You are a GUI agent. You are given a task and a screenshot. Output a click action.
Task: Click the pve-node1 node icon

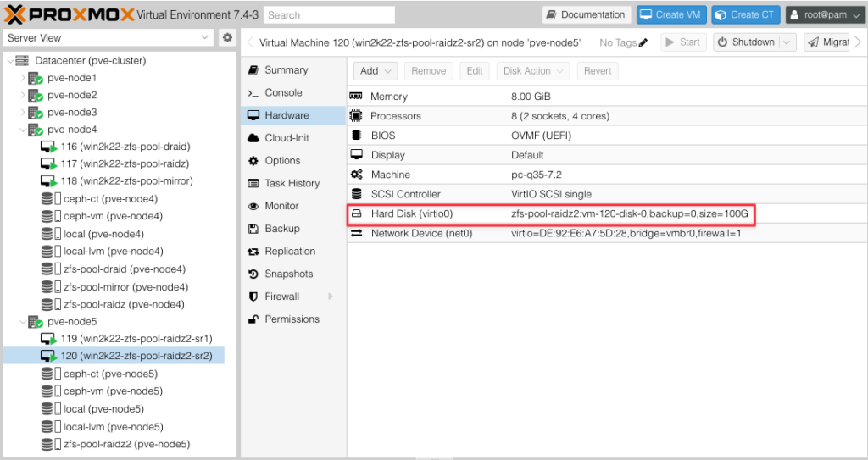(x=36, y=78)
